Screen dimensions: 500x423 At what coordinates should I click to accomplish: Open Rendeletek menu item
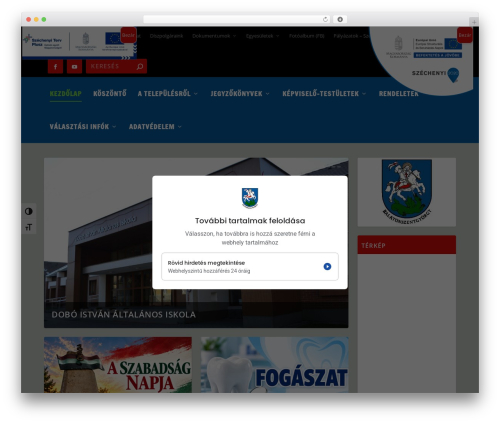pos(398,94)
